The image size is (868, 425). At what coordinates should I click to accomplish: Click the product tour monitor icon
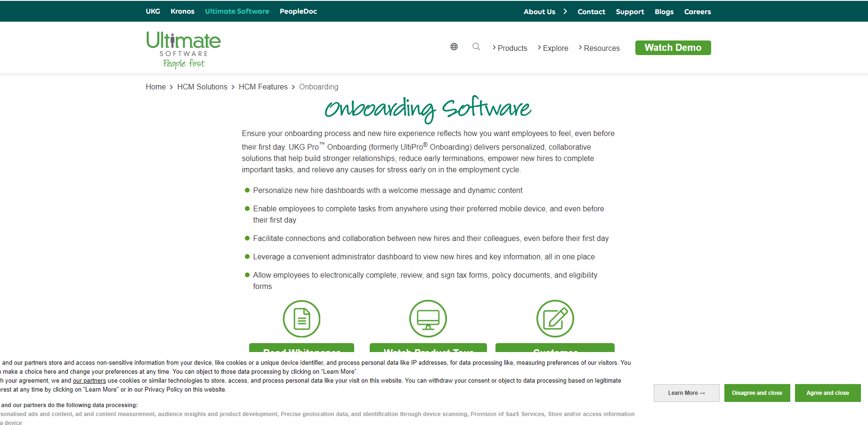click(x=428, y=319)
